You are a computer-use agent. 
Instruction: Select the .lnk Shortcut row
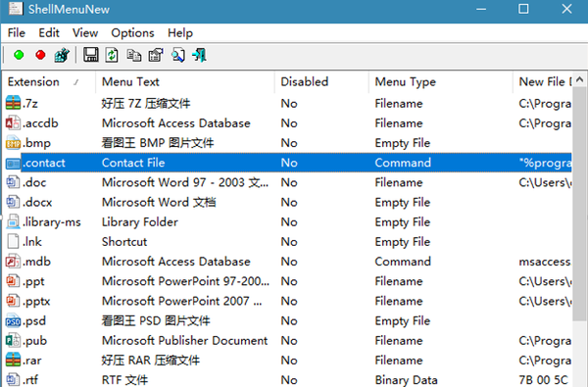click(x=288, y=242)
